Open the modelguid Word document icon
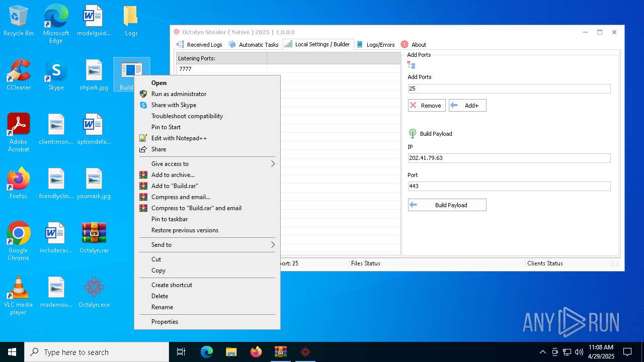 click(x=94, y=21)
